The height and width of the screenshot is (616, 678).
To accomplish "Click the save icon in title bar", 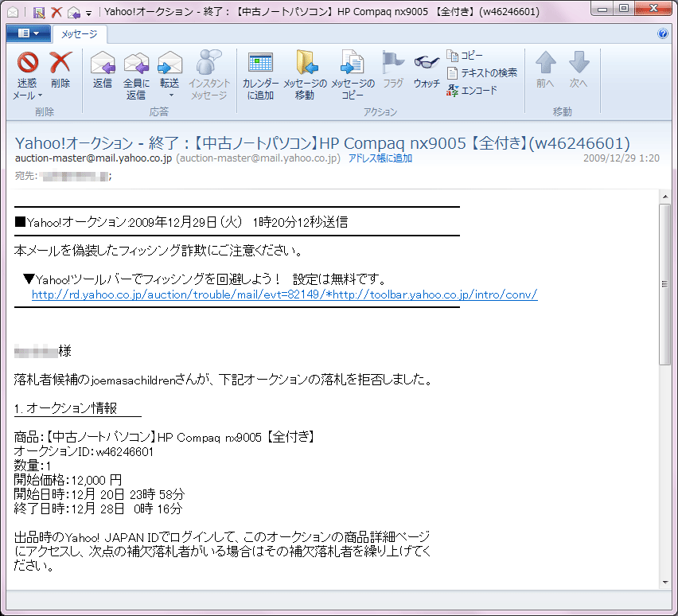I will pyautogui.click(x=39, y=12).
